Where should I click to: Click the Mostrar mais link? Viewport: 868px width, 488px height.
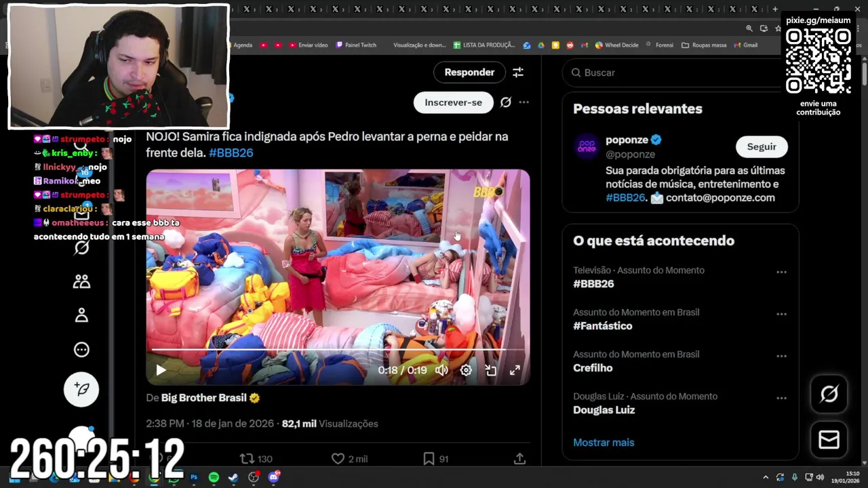[604, 443]
